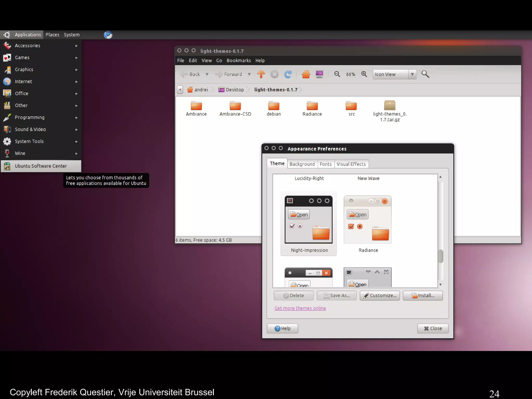
Task: Click the Customize... button
Action: [x=380, y=296]
